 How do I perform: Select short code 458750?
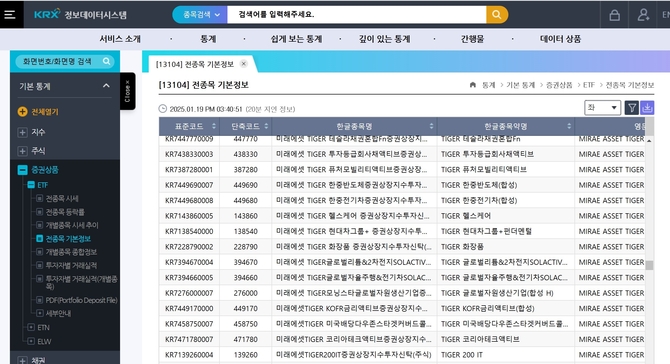246,324
